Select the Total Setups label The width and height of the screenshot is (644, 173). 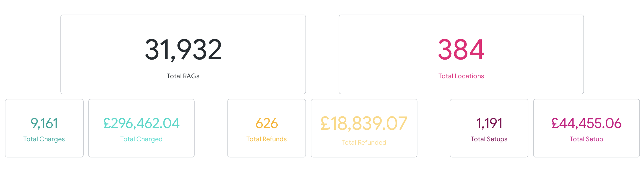click(489, 139)
